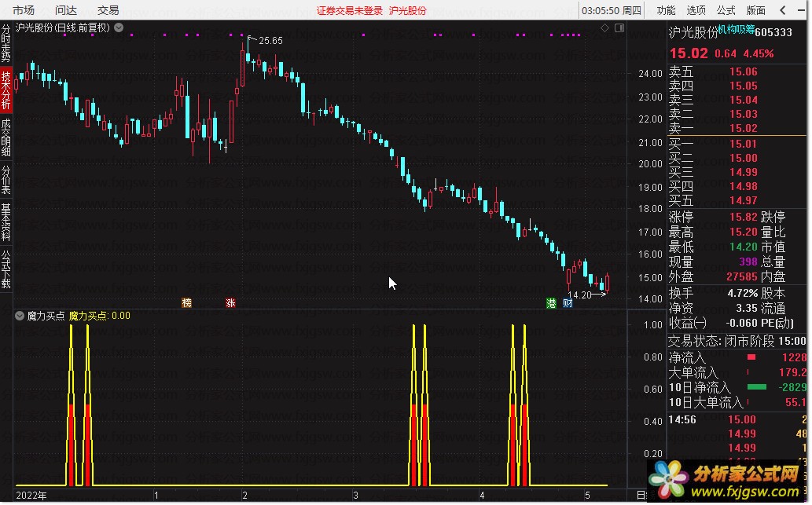Viewport: 812px width, 505px height.
Task: Click the current price 15.02
Action: [x=689, y=53]
